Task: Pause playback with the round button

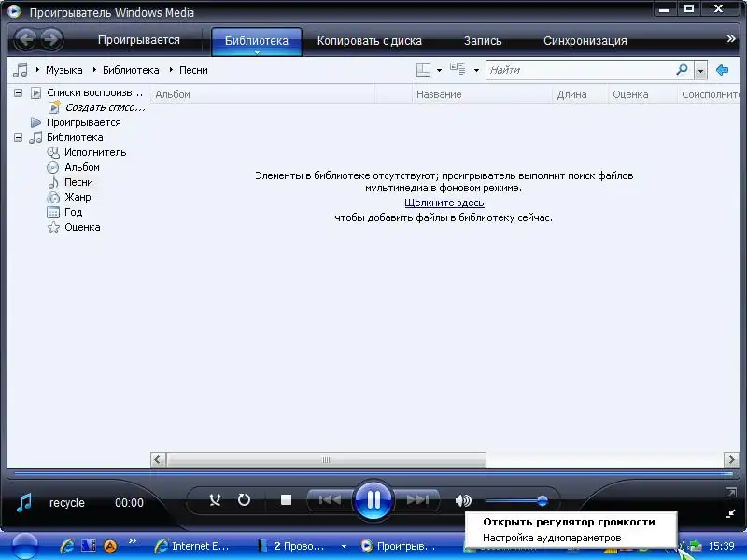Action: point(373,500)
